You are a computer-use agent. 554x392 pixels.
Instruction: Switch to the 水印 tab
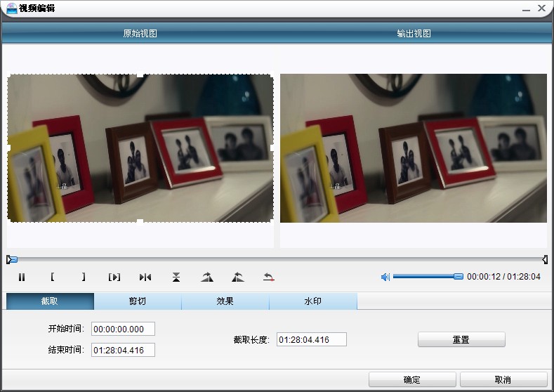coord(313,301)
